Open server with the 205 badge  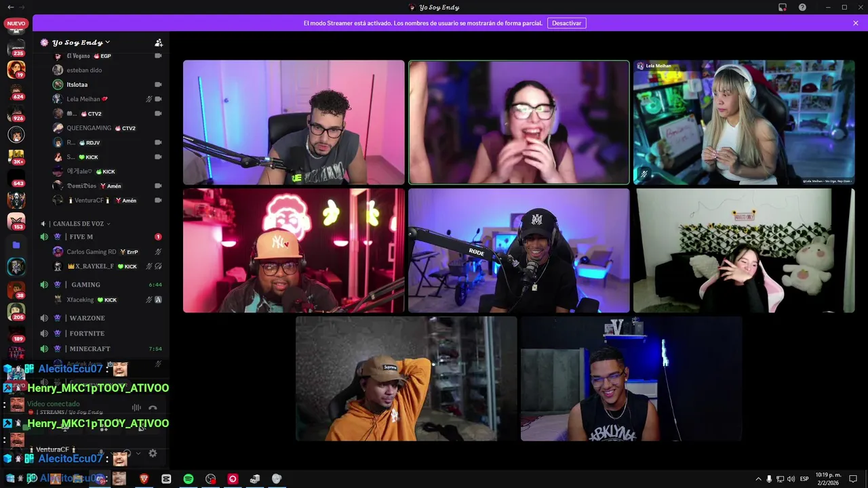click(x=16, y=312)
